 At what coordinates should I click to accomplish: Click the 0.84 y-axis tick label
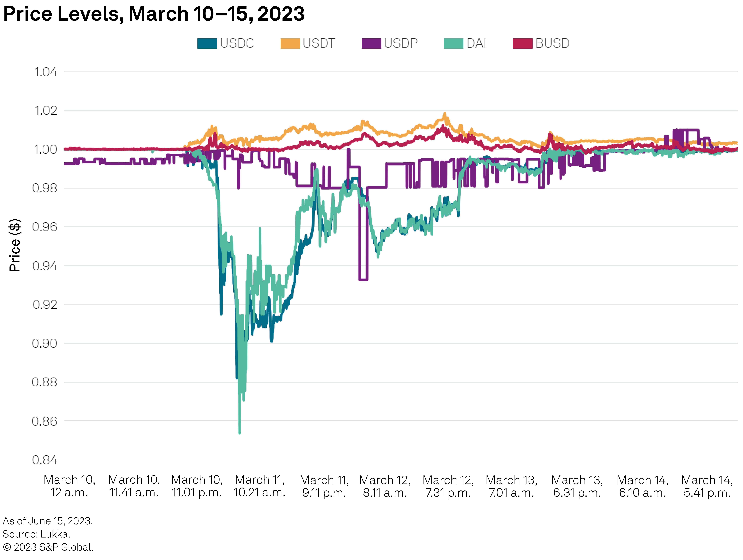tap(45, 460)
